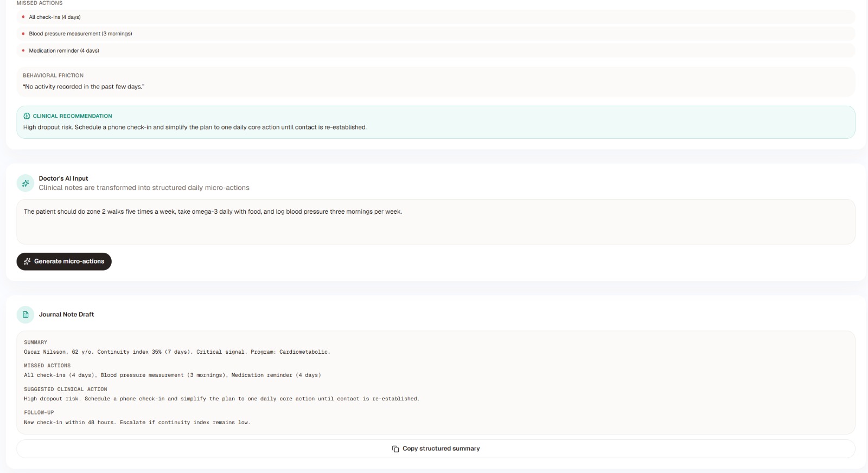Click the "MISSED ACTIONS" heading above the bullet list

pos(40,3)
